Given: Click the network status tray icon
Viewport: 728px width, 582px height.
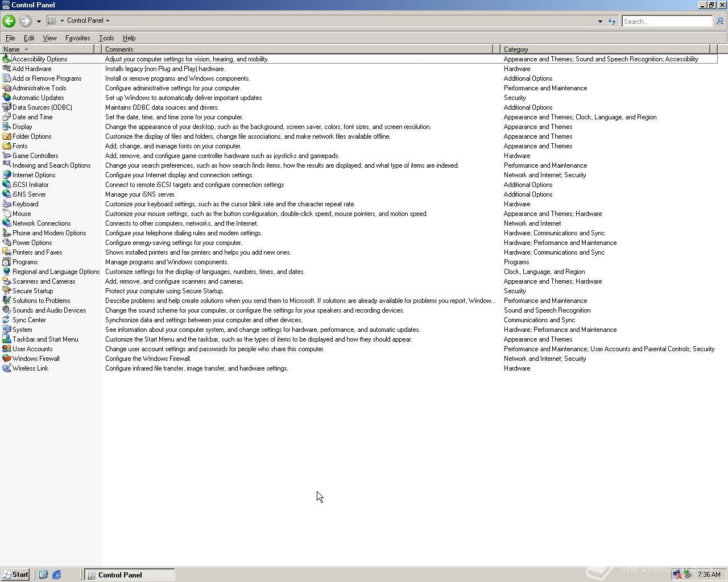Looking at the screenshot, I should 677,575.
